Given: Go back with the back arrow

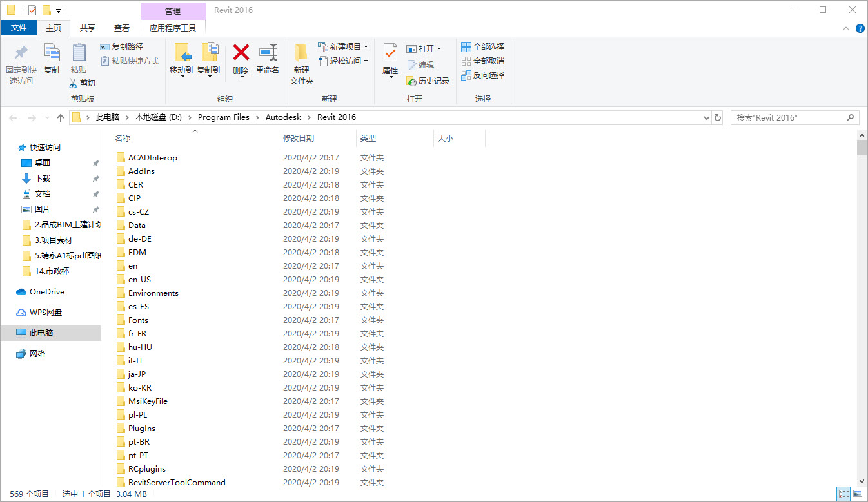Looking at the screenshot, I should pos(14,118).
